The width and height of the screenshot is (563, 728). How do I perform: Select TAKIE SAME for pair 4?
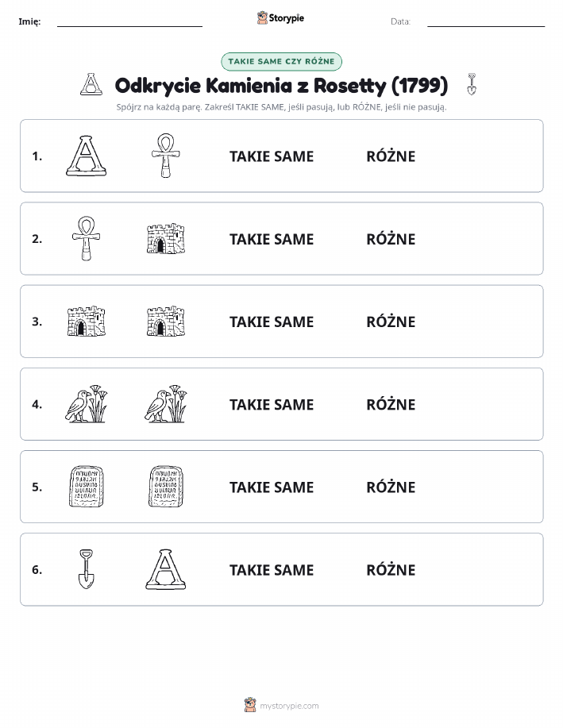272,404
